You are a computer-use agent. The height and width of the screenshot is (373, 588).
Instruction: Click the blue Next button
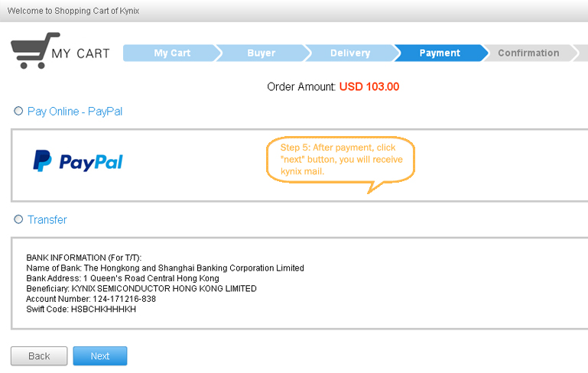100,356
